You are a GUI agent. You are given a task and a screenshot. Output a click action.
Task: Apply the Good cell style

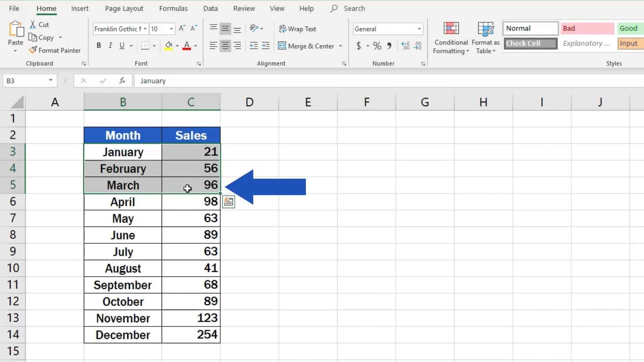[x=629, y=28]
